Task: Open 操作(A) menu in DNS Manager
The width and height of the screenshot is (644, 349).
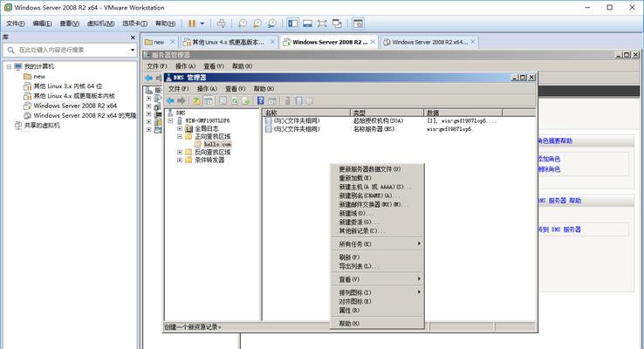Action: [x=207, y=89]
